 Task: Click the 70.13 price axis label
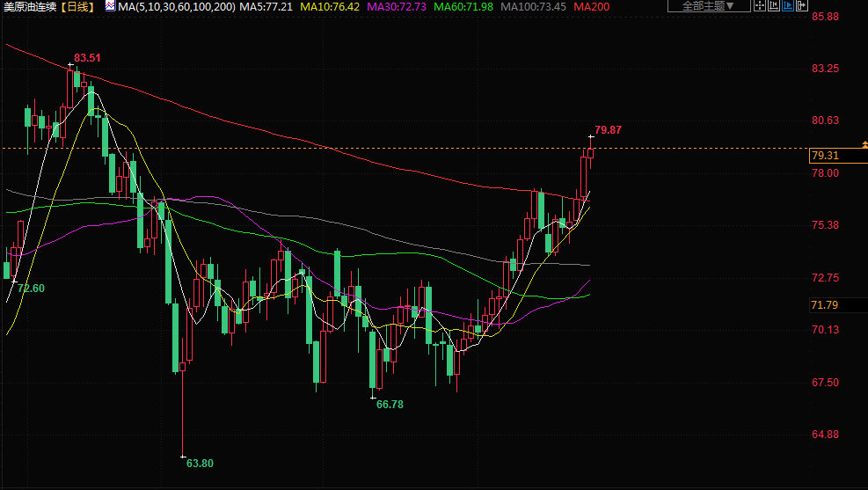825,330
